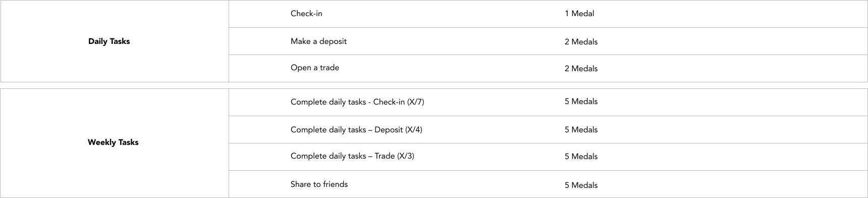The width and height of the screenshot is (868, 198).
Task: Select the Open a trade task
Action: click(x=315, y=68)
